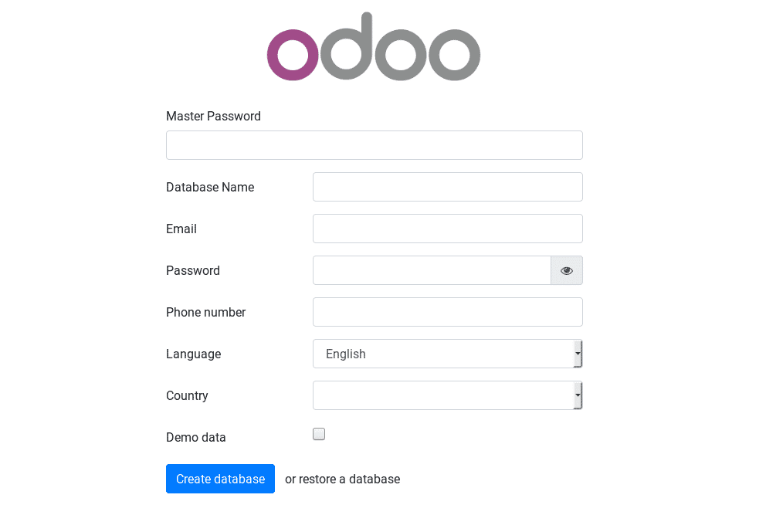Click the Odoo logo
The image size is (766, 532).
pos(373,46)
